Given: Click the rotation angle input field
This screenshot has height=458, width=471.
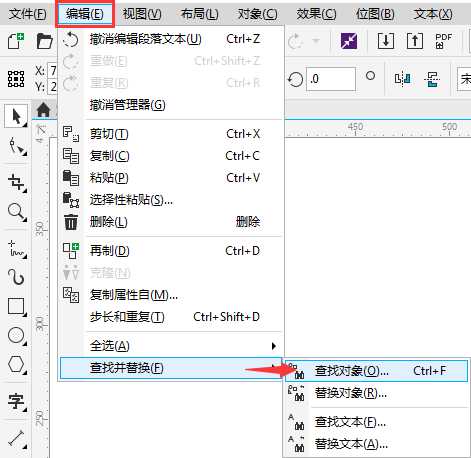Looking at the screenshot, I should [x=331, y=79].
